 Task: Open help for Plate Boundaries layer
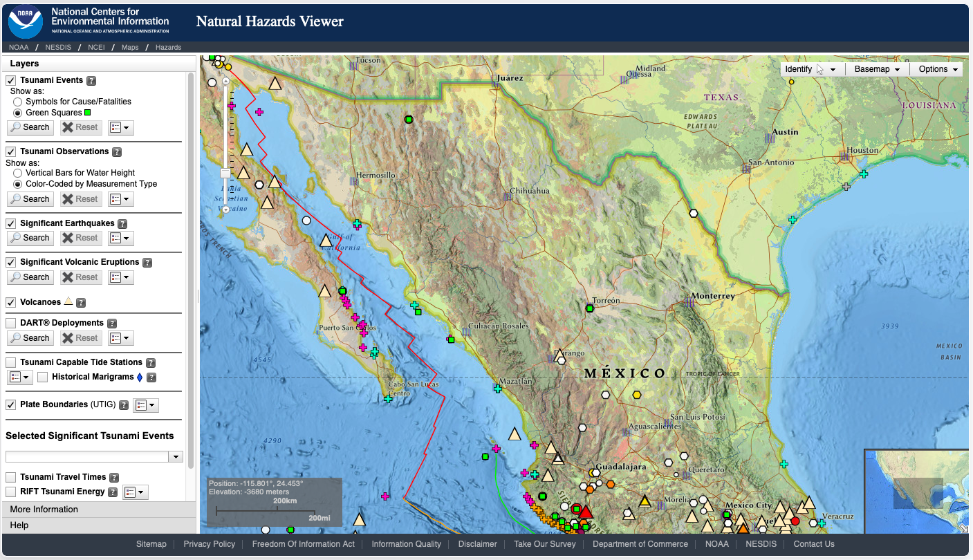point(124,405)
